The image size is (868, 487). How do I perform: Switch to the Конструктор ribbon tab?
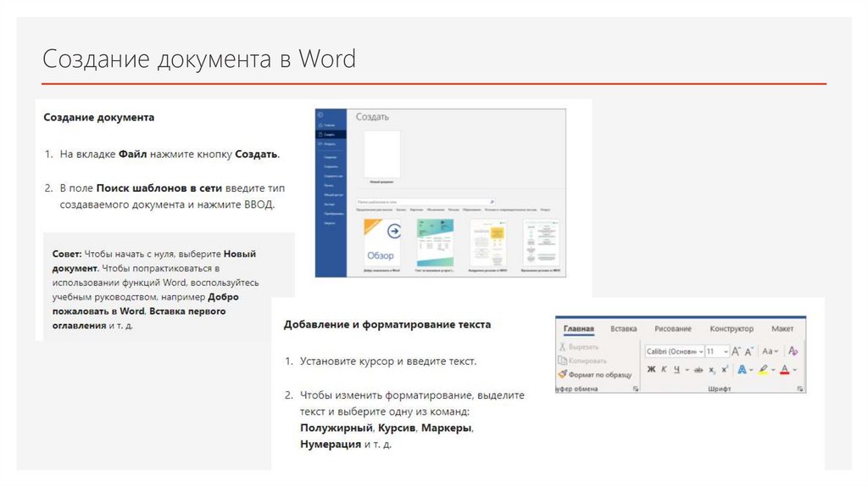pos(732,328)
